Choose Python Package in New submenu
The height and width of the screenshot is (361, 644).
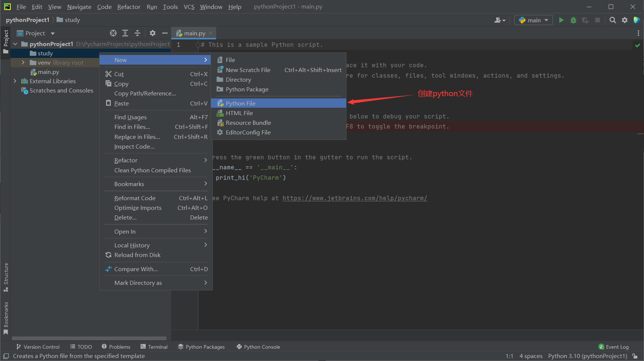click(279, 89)
